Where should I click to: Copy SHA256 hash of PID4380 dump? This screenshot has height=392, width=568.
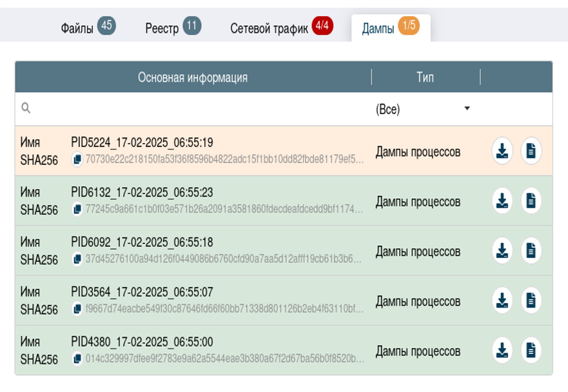[x=77, y=358]
